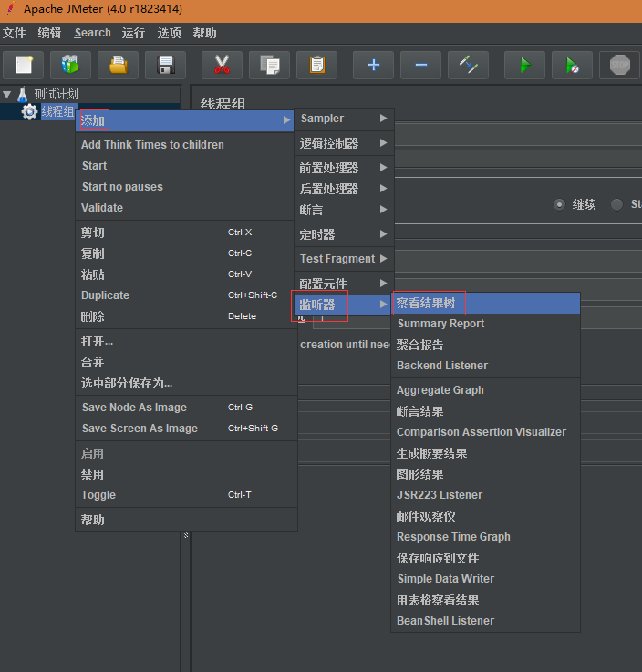Choose 聚合报告 listener
This screenshot has width=642, height=672.
click(x=486, y=345)
